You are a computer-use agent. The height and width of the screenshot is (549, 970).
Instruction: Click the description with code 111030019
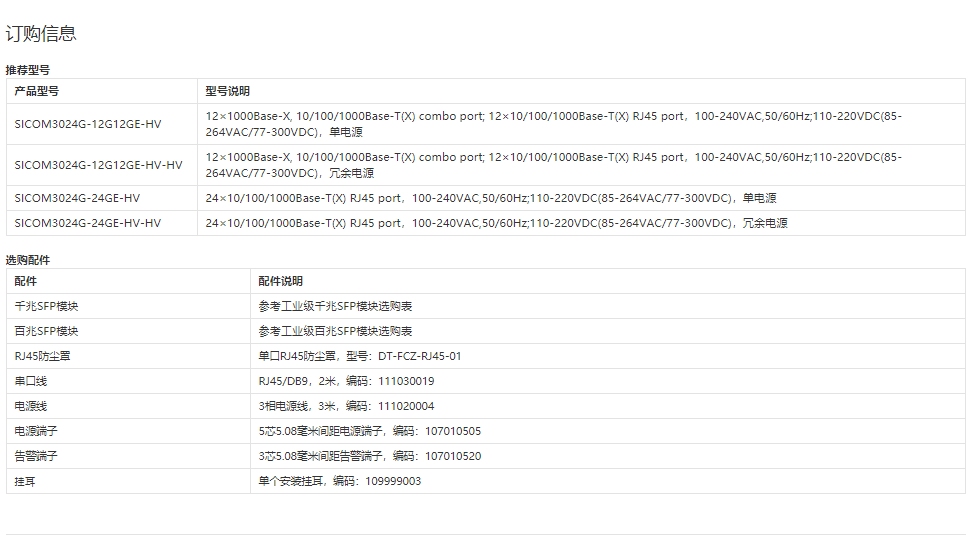click(346, 381)
